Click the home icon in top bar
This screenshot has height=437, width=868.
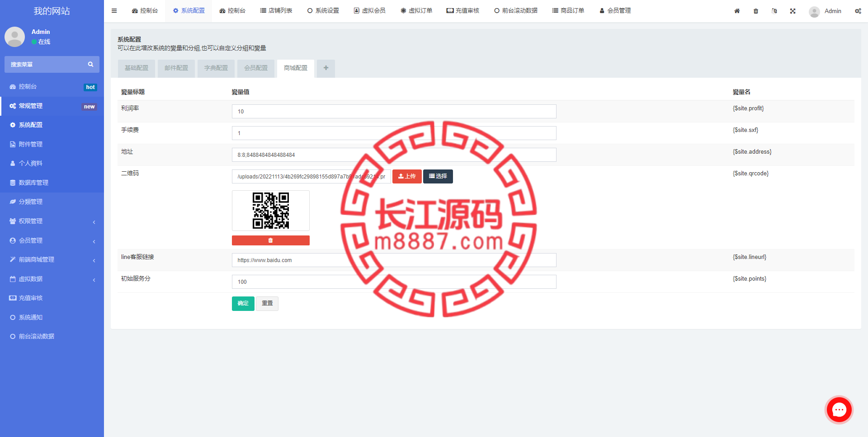click(737, 11)
